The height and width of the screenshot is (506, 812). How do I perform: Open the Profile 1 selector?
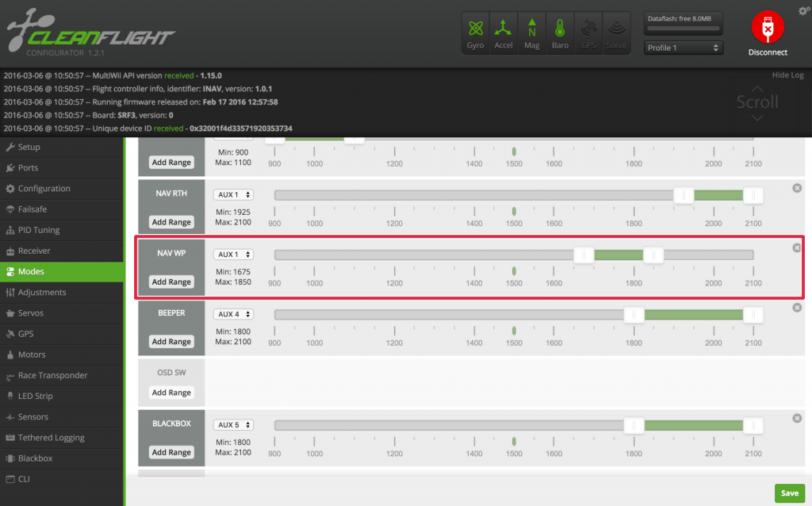pyautogui.click(x=683, y=48)
